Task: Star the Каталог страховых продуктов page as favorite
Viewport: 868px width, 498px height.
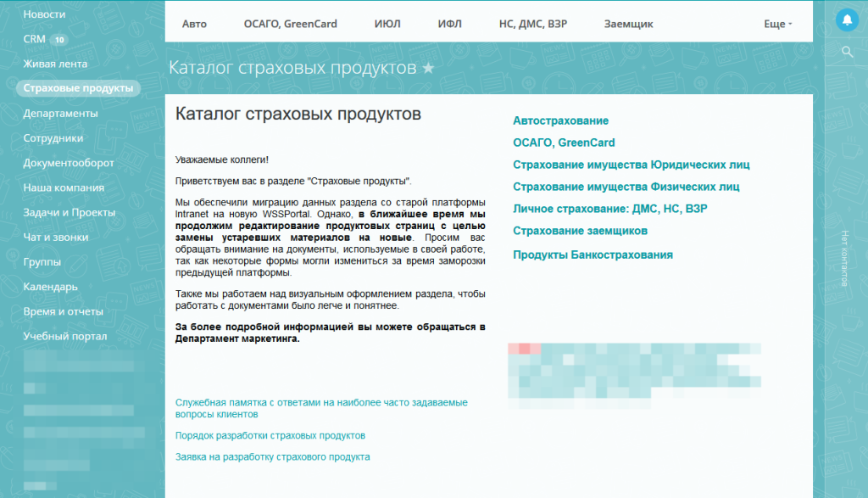Action: point(428,68)
